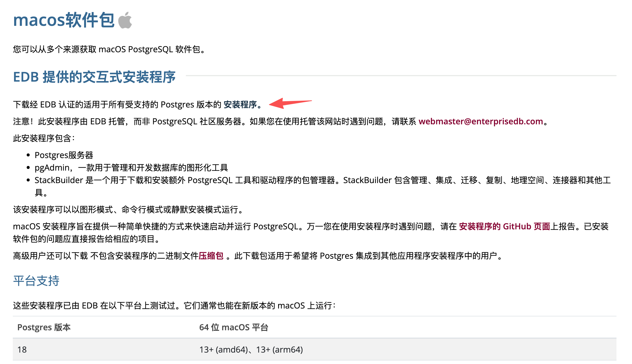Email webmaster@enterprisedb.com link
632x364 pixels.
(x=481, y=121)
